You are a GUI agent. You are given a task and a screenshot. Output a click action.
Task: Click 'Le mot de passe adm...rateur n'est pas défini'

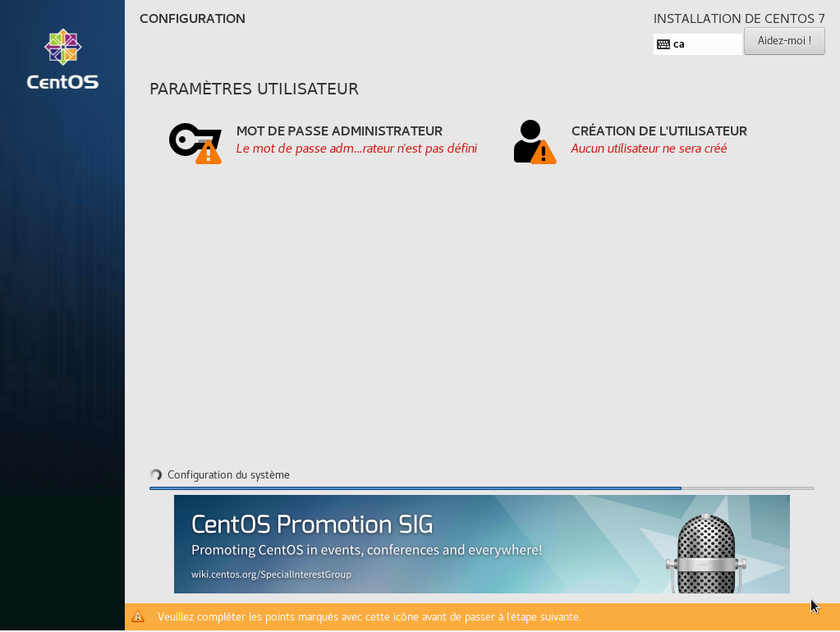tap(356, 149)
